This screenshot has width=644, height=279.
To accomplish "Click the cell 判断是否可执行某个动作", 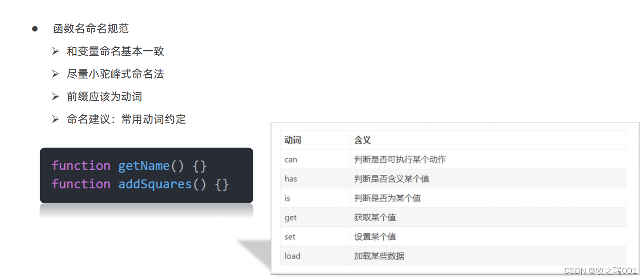I will coord(488,160).
